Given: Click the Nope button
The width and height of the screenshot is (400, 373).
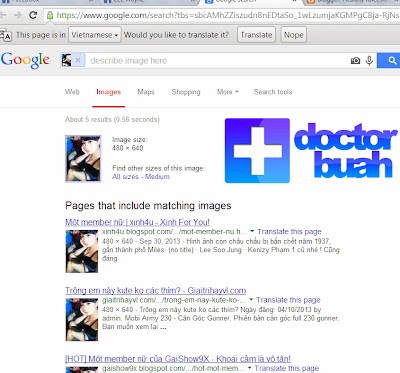Looking at the screenshot, I should pyautogui.click(x=293, y=35).
